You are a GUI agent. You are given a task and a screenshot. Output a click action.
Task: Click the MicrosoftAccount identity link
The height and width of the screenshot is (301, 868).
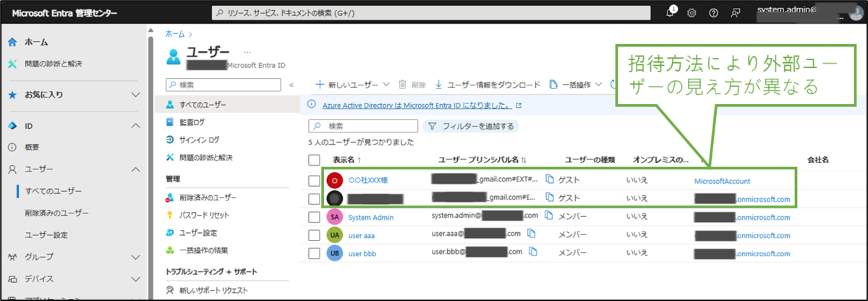coord(722,181)
